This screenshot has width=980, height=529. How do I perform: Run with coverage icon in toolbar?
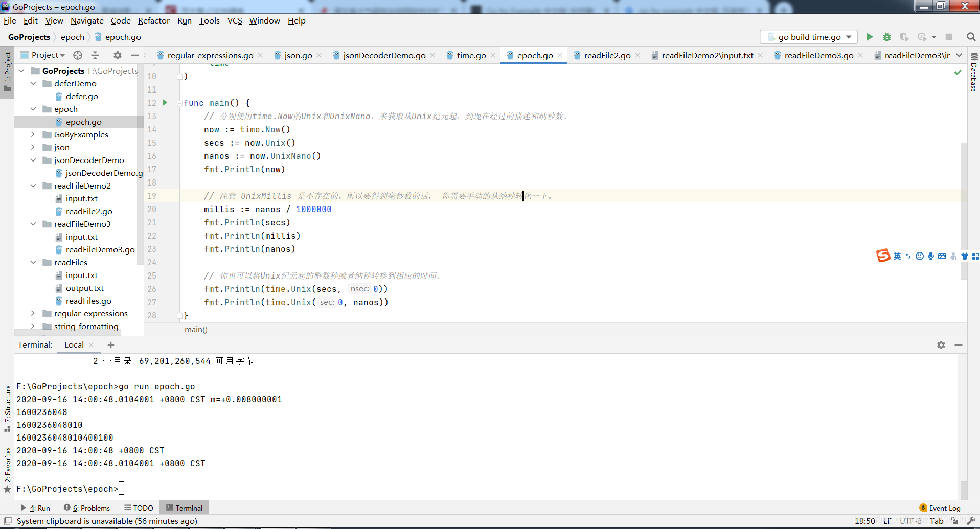(904, 37)
